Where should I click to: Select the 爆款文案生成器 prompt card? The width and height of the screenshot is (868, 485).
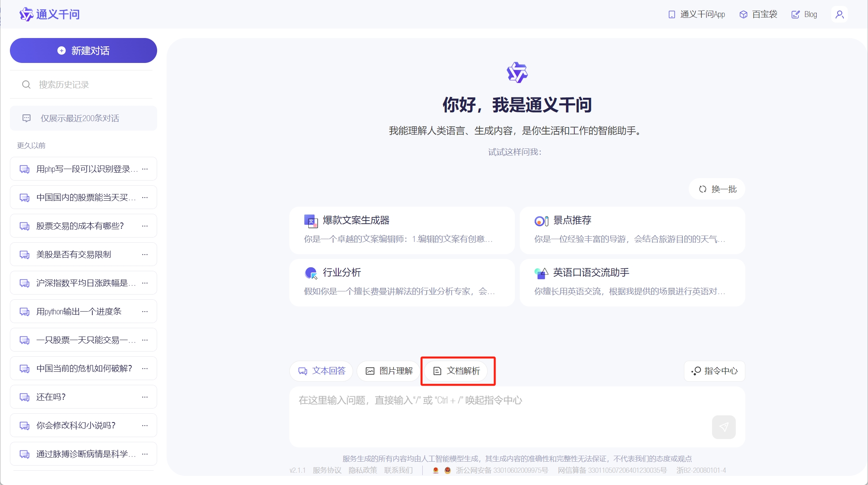click(402, 230)
